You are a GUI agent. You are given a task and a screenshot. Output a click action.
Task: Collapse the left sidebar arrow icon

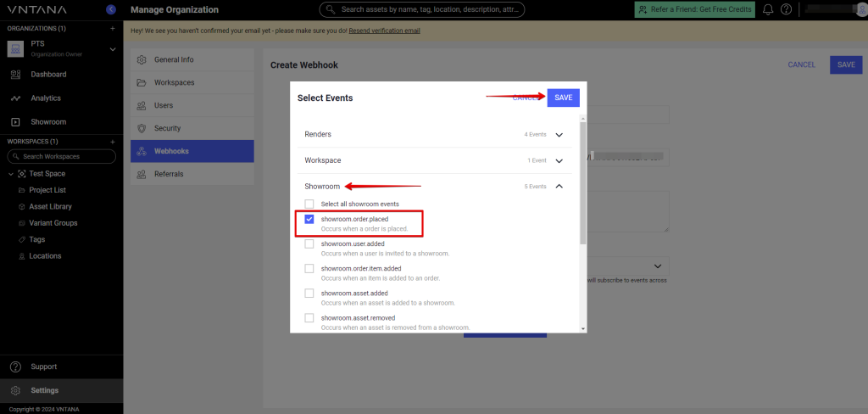(112, 9)
